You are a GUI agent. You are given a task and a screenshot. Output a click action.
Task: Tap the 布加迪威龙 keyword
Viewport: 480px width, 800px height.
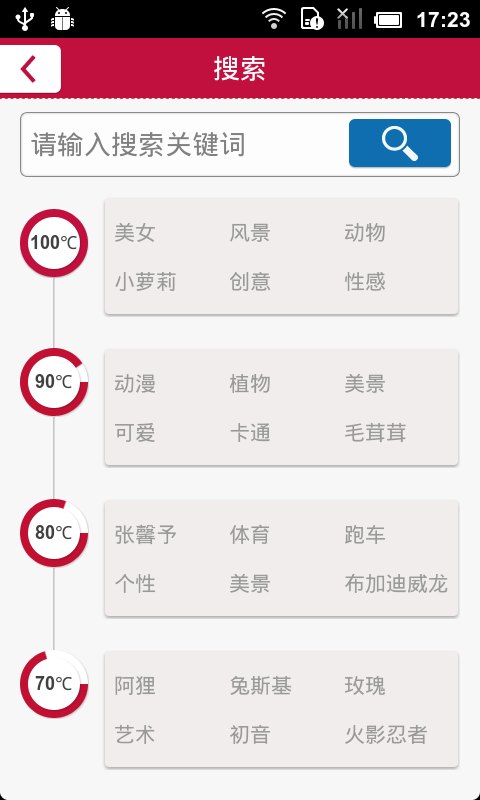pos(396,584)
